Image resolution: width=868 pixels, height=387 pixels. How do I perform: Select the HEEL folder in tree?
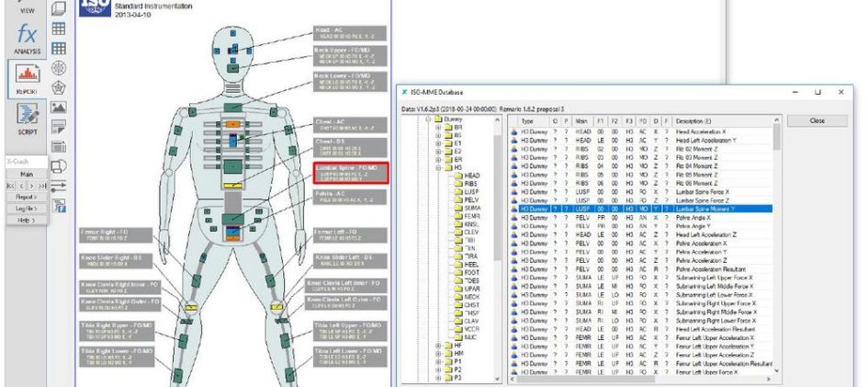tap(467, 265)
